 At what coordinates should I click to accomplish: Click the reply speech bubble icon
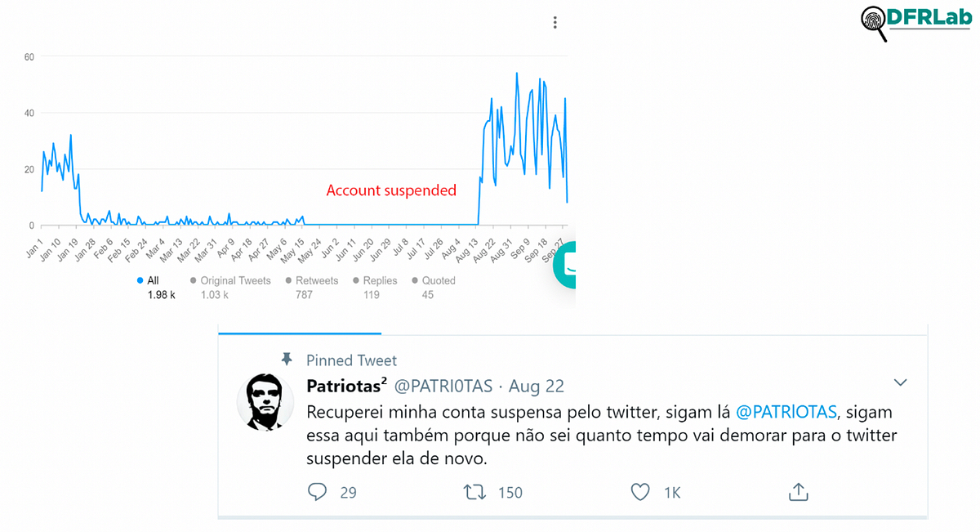[x=317, y=492]
